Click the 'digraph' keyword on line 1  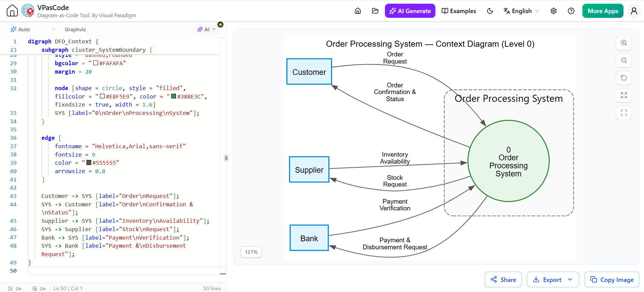tap(40, 41)
